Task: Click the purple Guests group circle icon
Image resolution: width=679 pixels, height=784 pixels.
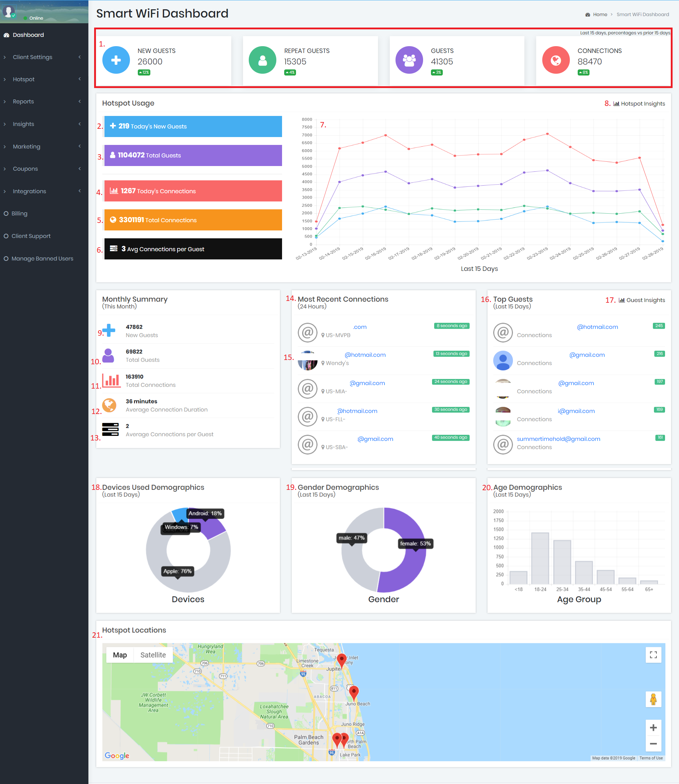Action: (409, 60)
